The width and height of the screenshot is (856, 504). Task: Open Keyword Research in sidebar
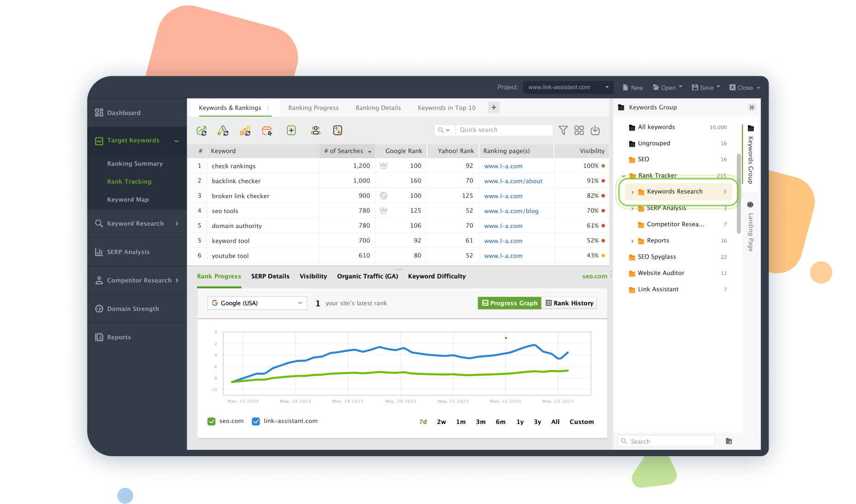(x=137, y=223)
